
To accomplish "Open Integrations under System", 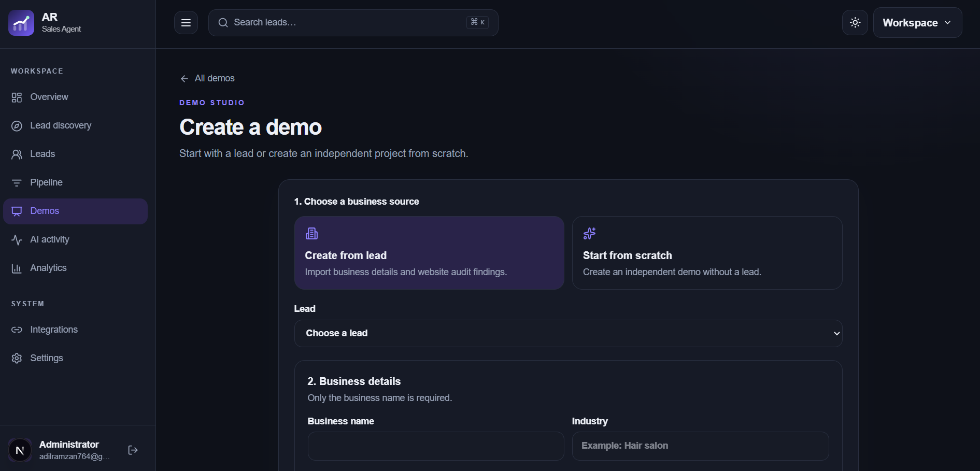I will (x=75, y=330).
